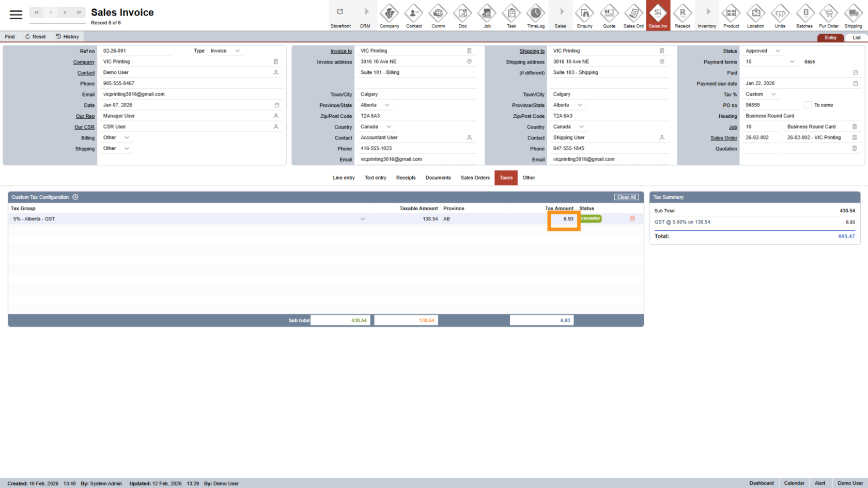Click the PO no input field
868x488 pixels.
[771, 105]
